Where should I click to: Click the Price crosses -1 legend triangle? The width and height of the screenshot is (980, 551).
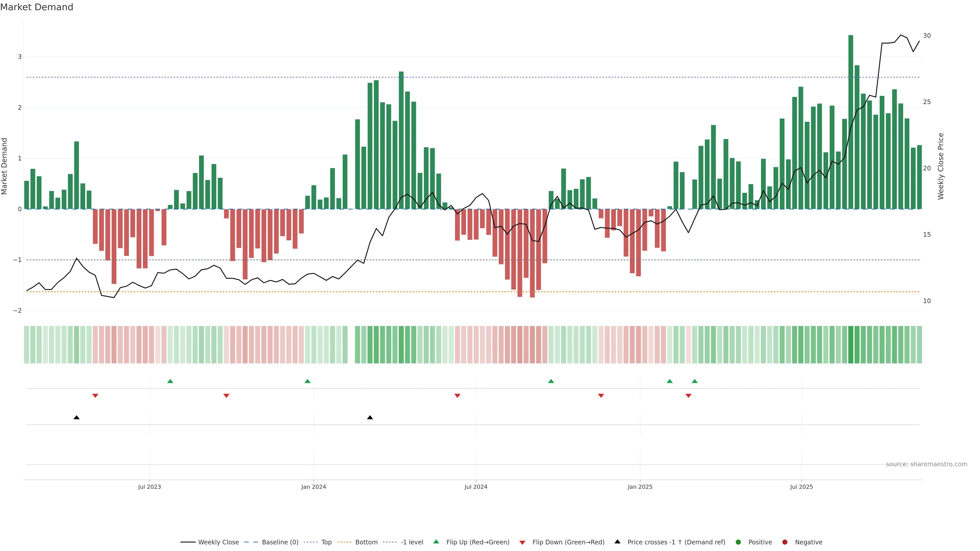point(617,542)
